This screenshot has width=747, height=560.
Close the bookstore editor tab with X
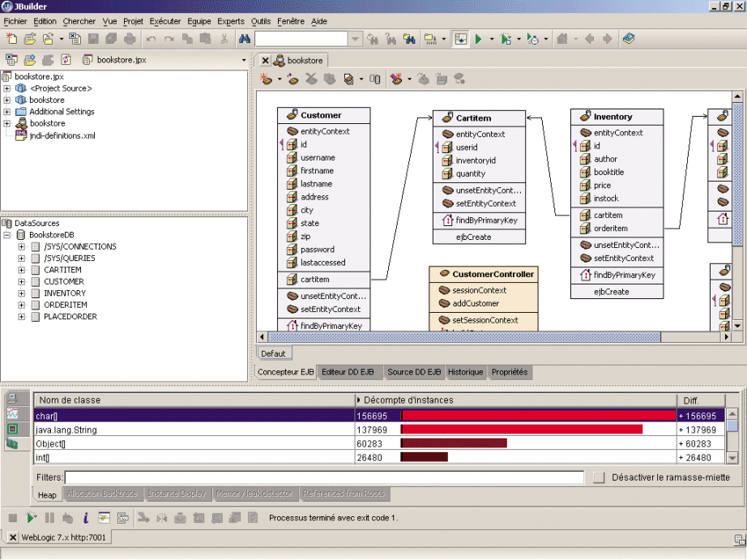(x=265, y=61)
